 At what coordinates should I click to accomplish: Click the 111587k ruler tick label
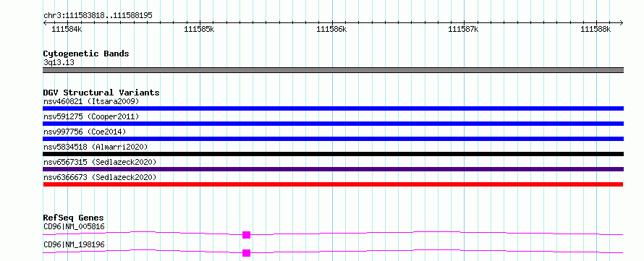pos(464,29)
